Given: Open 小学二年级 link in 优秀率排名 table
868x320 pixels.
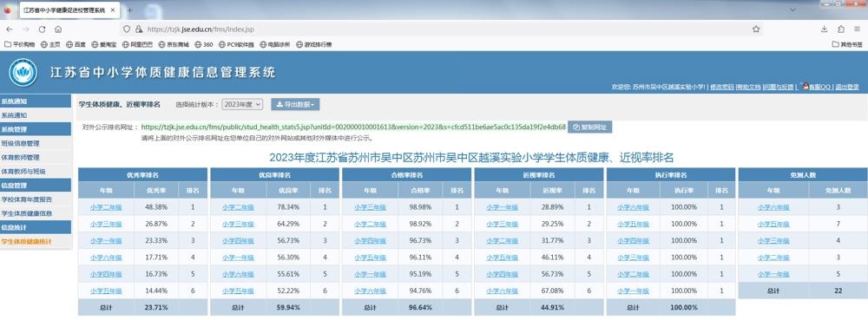Looking at the screenshot, I should (106, 207).
